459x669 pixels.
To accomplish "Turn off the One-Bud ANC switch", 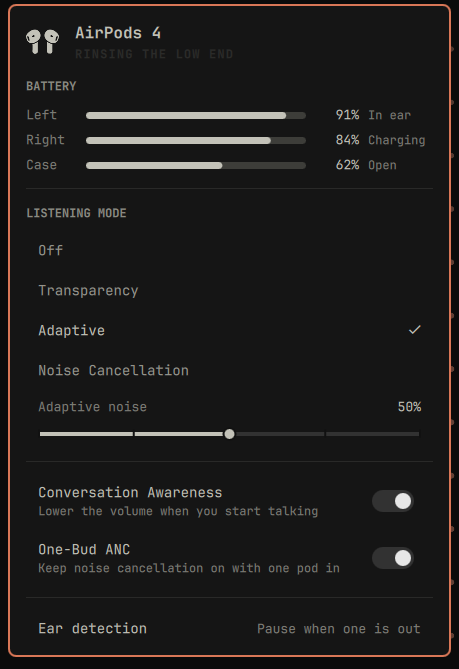I will [393, 558].
